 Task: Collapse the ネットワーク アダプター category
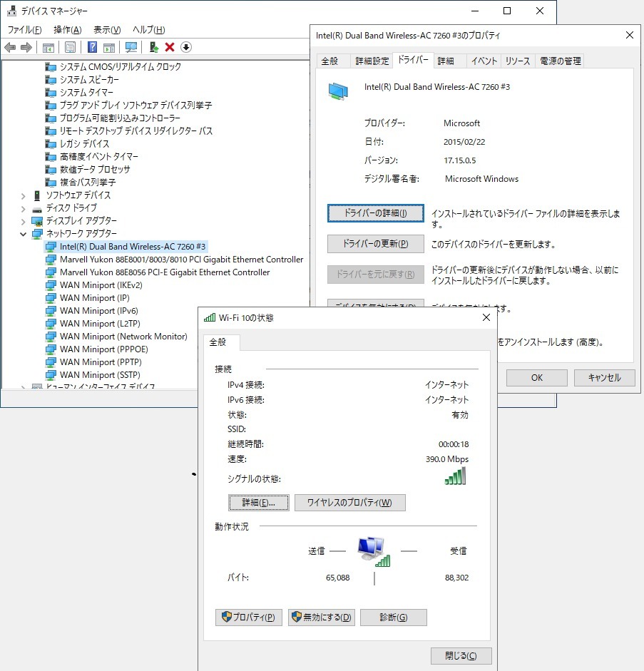tap(22, 233)
